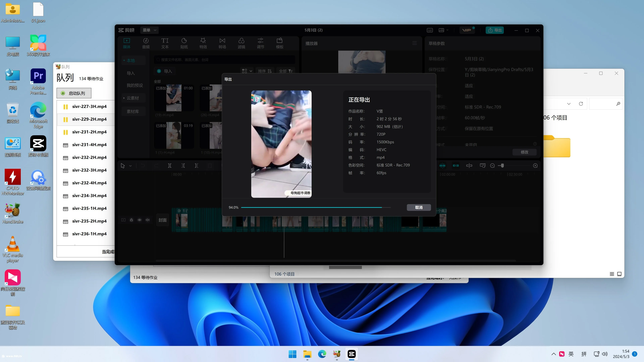
Task: Open the player panel hamburger menu
Action: [x=415, y=43]
